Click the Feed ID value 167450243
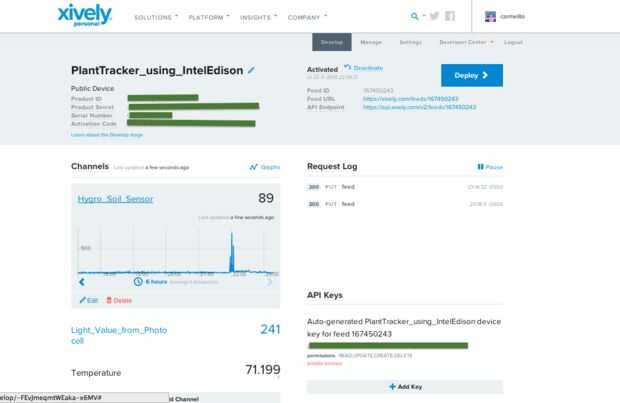The image size is (620, 403). 378,91
